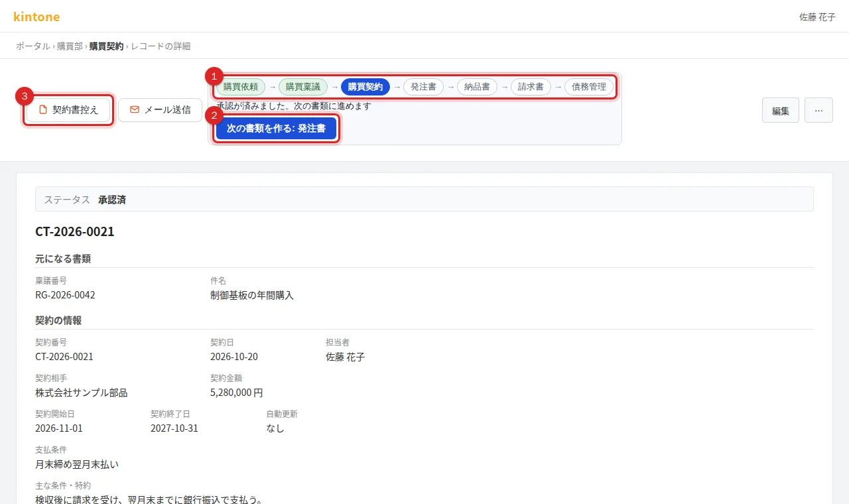Click heading CT-2026-0021
The image size is (849, 504).
75,231
